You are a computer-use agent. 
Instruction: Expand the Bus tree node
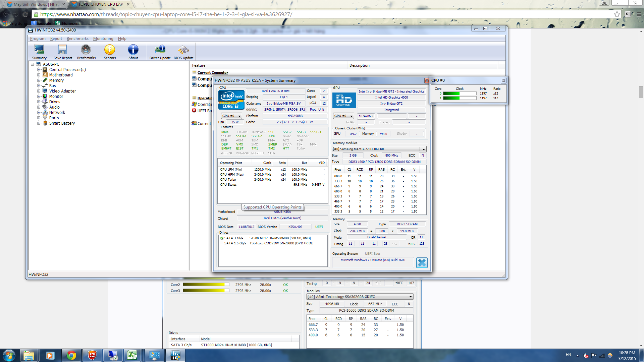coord(39,86)
